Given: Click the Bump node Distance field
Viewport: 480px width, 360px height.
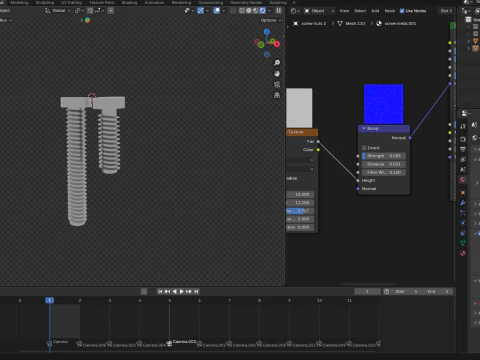Looking at the screenshot, I should point(384,164).
